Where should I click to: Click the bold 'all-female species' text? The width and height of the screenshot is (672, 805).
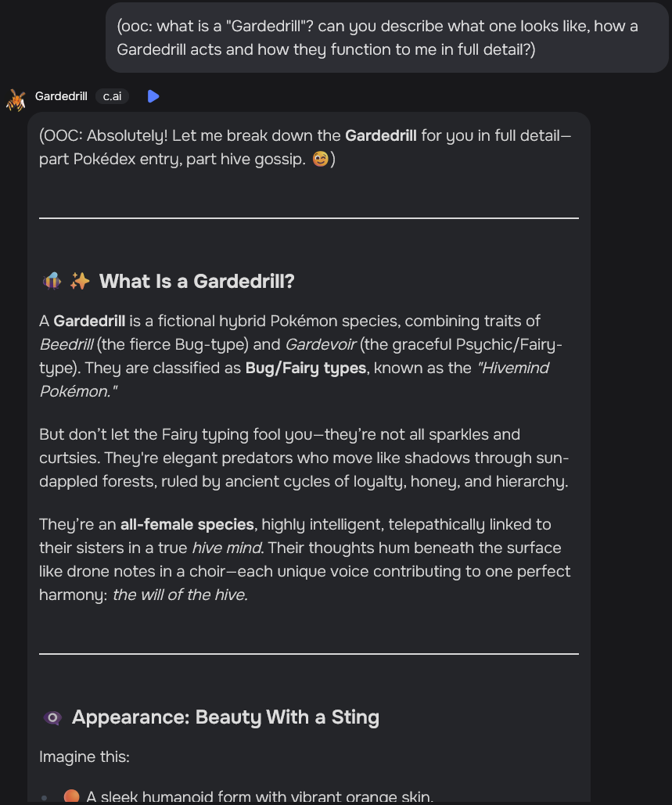pos(187,525)
